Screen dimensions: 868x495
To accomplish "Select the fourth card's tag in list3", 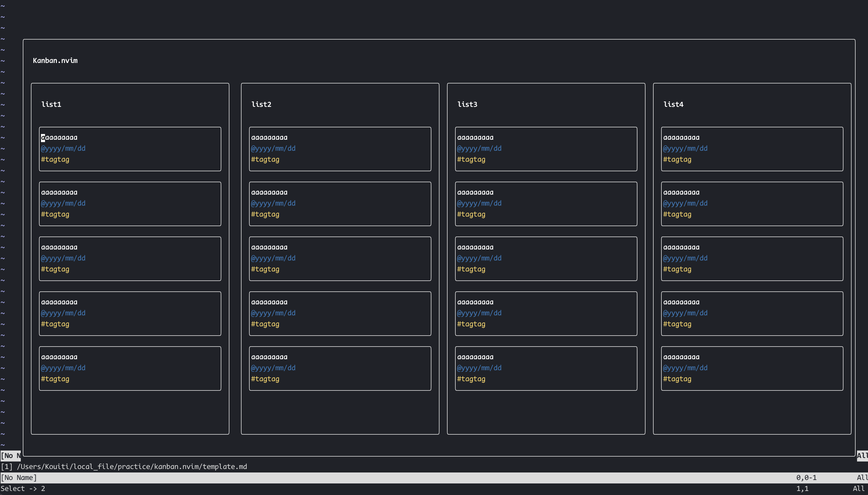I will pyautogui.click(x=471, y=324).
